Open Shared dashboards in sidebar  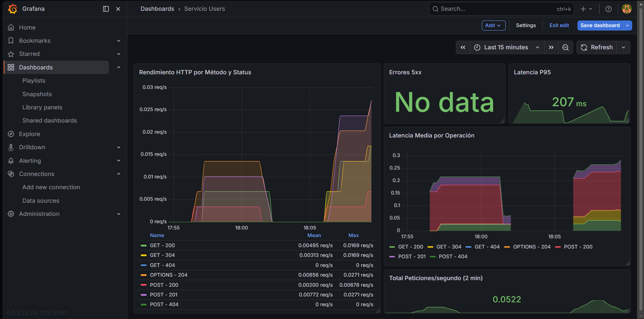pyautogui.click(x=50, y=120)
